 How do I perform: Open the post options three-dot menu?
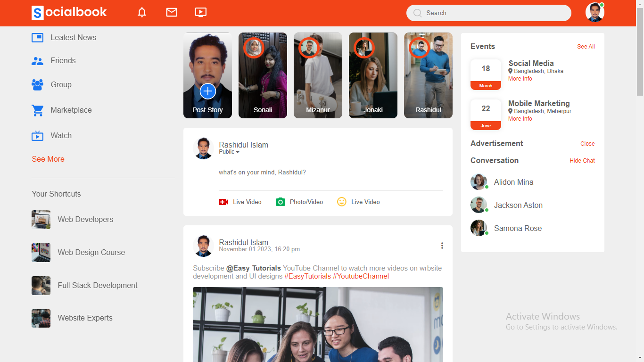click(442, 246)
